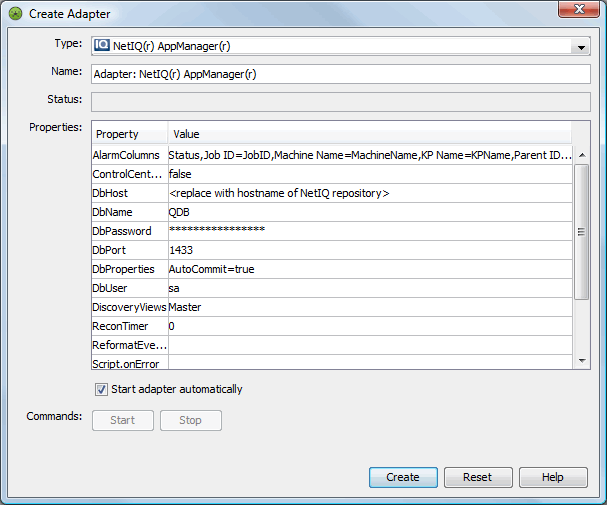Select the DbPassword property cell
Image resolution: width=607 pixels, height=505 pixels.
(130, 231)
